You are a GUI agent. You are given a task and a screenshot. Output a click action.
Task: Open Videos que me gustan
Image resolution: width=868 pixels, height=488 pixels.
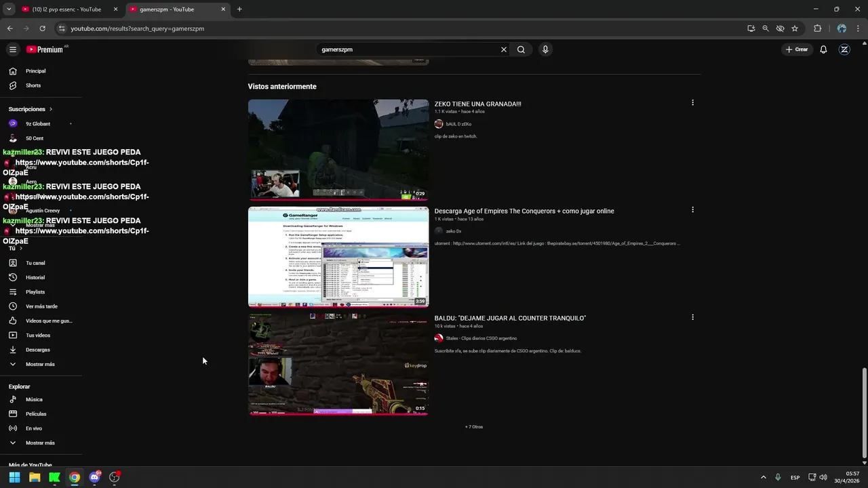tap(41, 321)
